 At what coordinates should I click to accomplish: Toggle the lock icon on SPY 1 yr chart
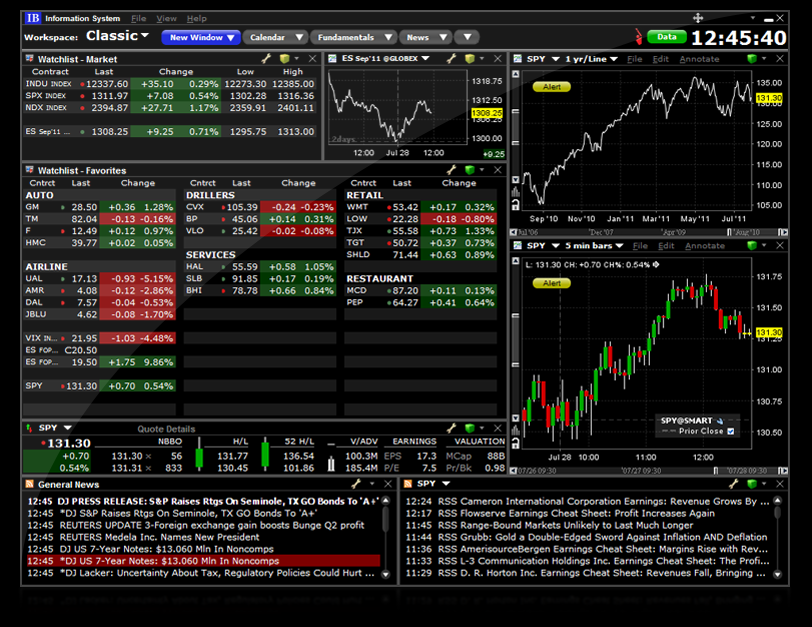coord(515,206)
